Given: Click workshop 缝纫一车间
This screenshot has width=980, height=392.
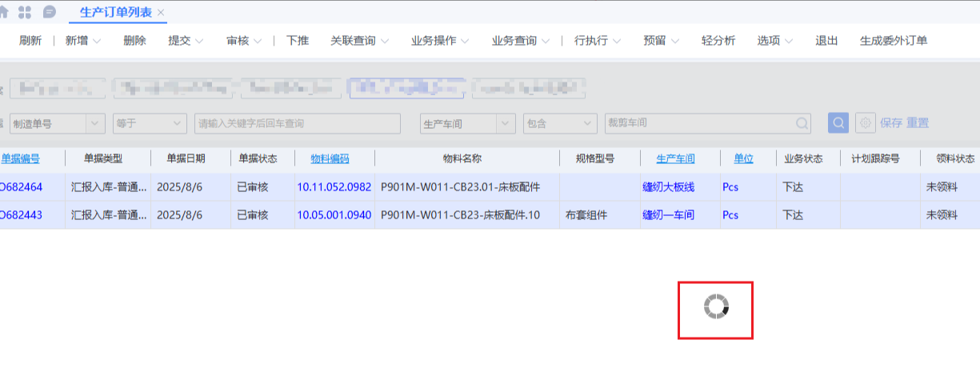Looking at the screenshot, I should point(669,215).
